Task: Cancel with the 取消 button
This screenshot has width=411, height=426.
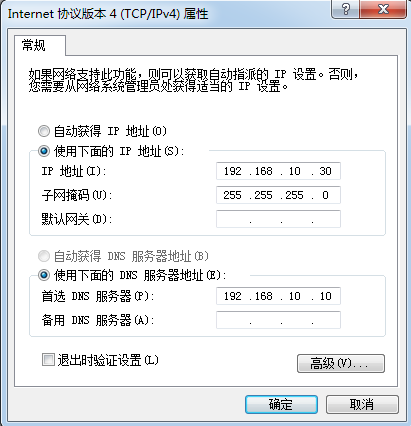Action: coord(362,405)
